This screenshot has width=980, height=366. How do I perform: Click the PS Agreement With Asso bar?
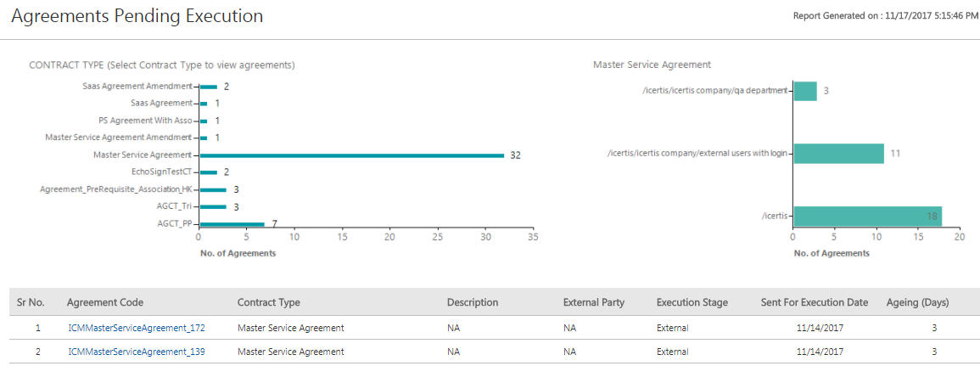[204, 121]
